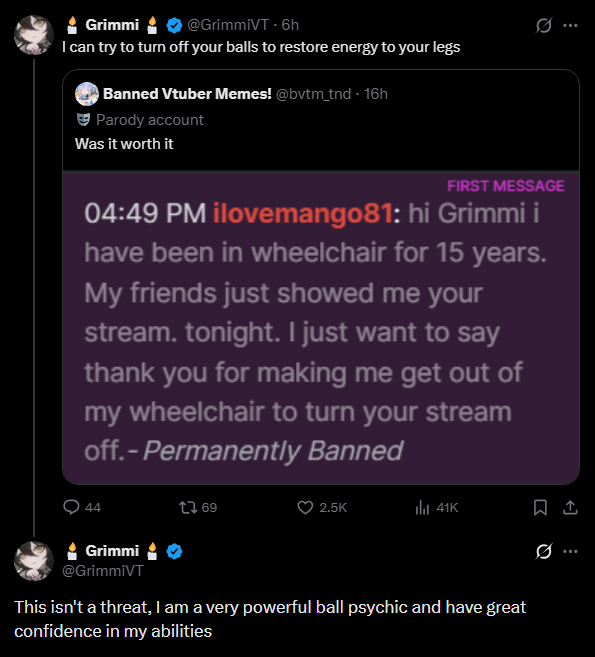Screen dimensions: 595x657
Task: Like the tweet with 2.5K likes
Action: pyautogui.click(x=322, y=507)
